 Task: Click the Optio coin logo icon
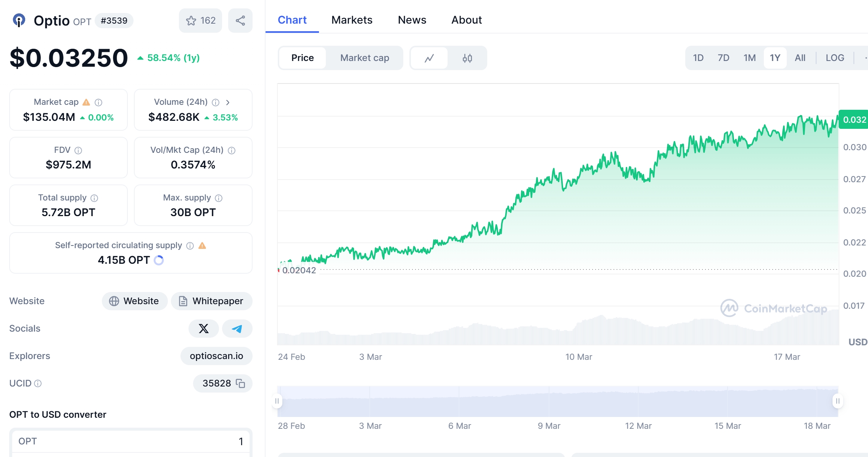pyautogui.click(x=19, y=20)
